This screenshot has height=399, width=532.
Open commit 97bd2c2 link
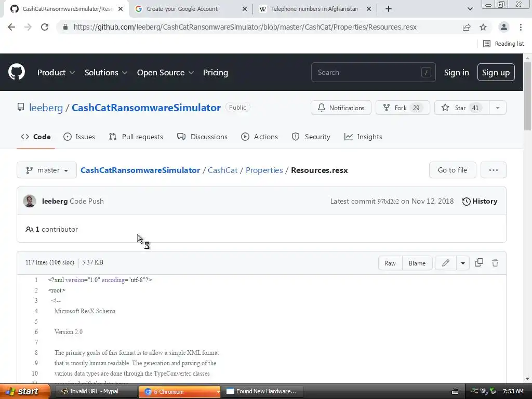coord(388,201)
